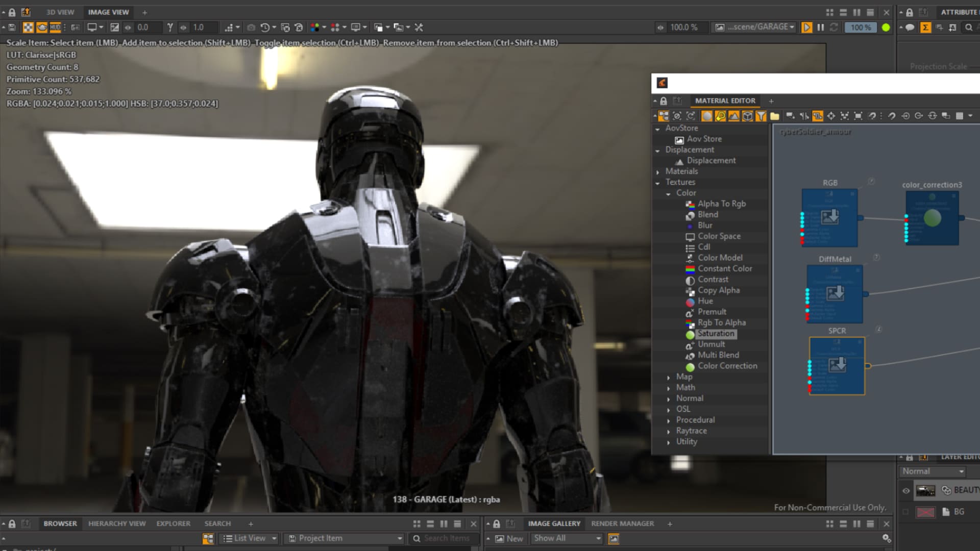Select the Color Correction texture item

pyautogui.click(x=727, y=366)
